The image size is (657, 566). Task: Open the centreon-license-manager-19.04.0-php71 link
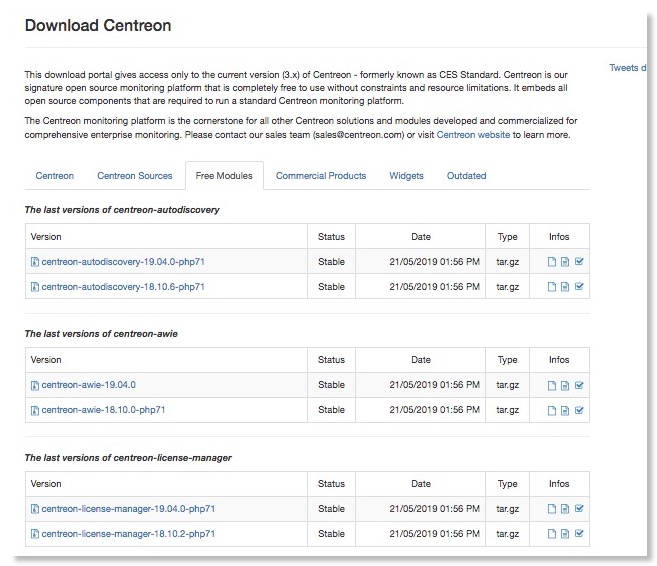pos(128,509)
